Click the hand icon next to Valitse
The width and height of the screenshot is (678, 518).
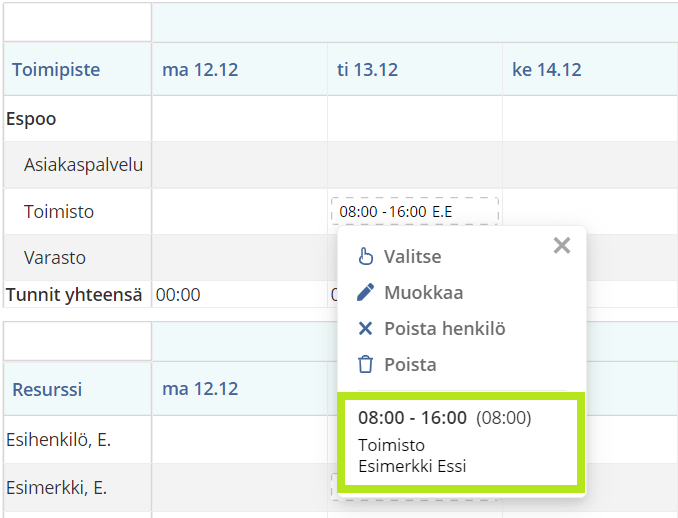coord(365,257)
